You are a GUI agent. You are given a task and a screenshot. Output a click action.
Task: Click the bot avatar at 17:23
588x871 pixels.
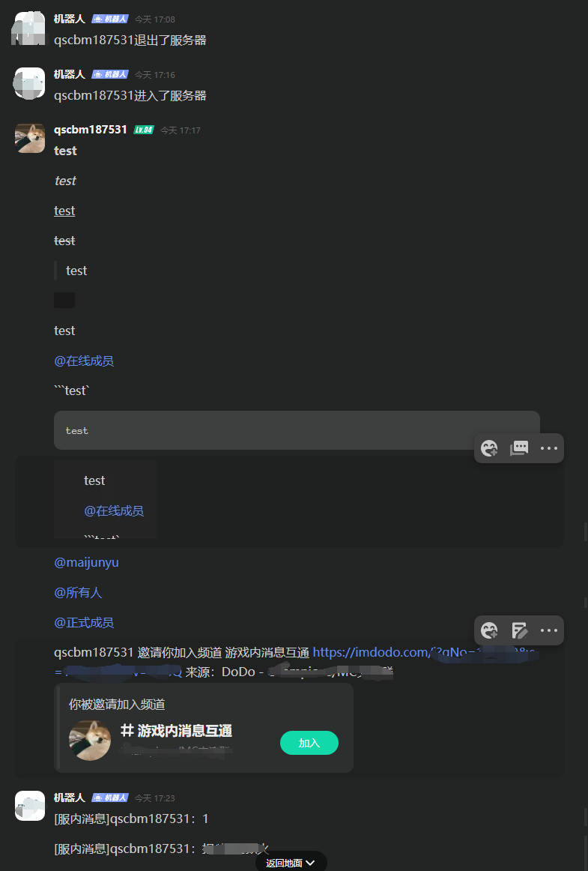[30, 806]
